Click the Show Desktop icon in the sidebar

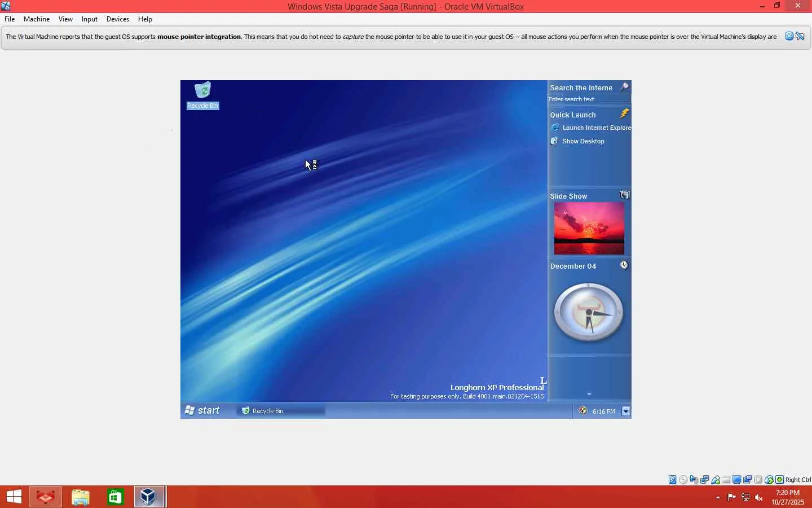point(555,141)
